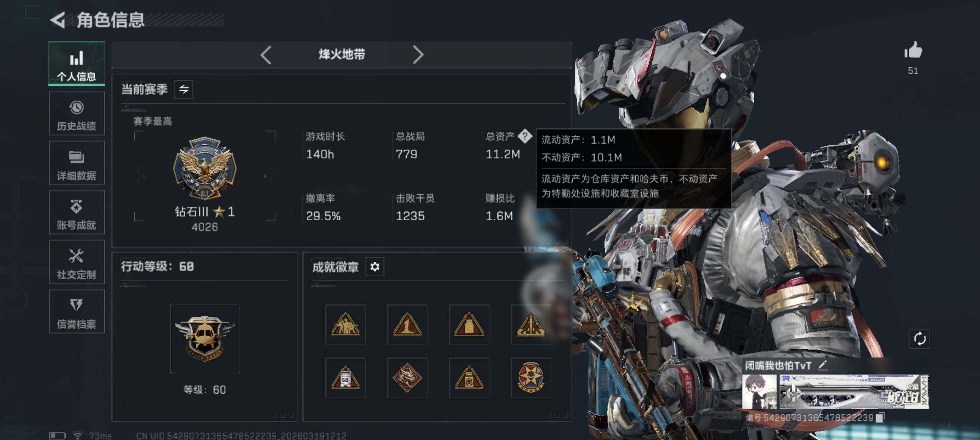Screen dimensions: 980x440
Task: Select the 个人信息 tab
Action: click(77, 64)
